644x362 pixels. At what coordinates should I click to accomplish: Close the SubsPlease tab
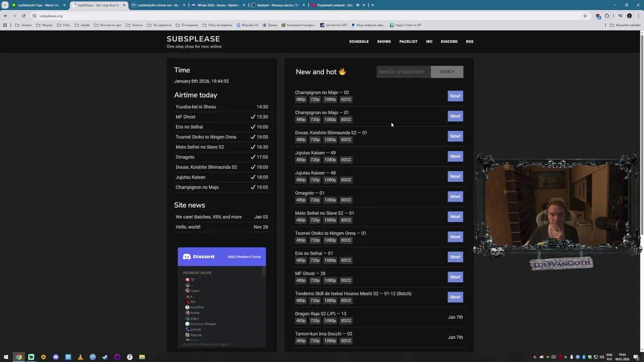pyautogui.click(x=124, y=5)
